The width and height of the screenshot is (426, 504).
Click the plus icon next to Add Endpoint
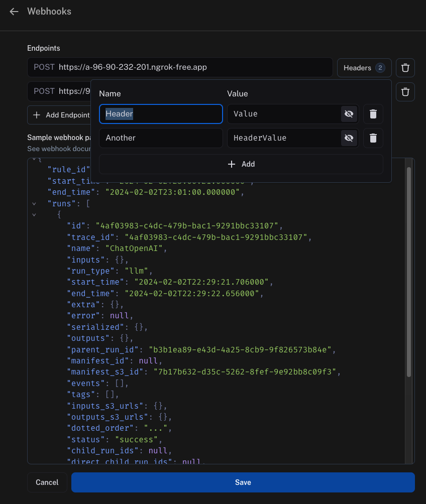pos(37,114)
